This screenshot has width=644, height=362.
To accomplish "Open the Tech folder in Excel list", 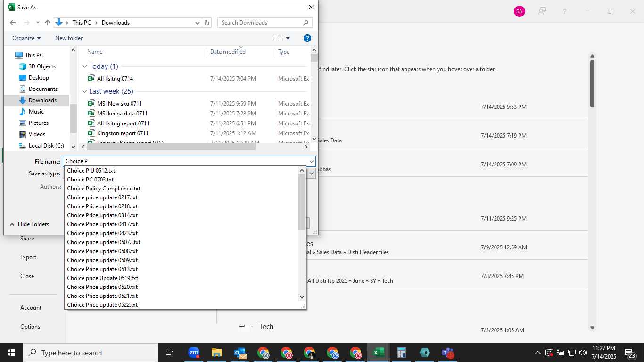I will [266, 327].
